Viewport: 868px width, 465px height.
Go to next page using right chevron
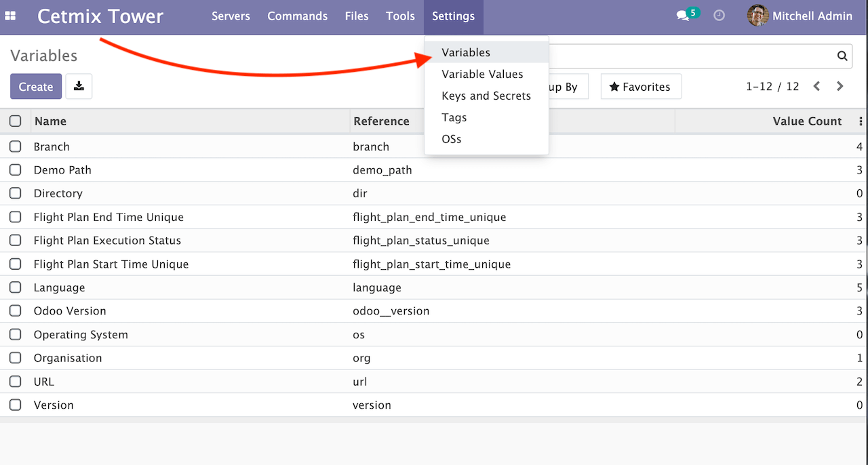pos(840,86)
